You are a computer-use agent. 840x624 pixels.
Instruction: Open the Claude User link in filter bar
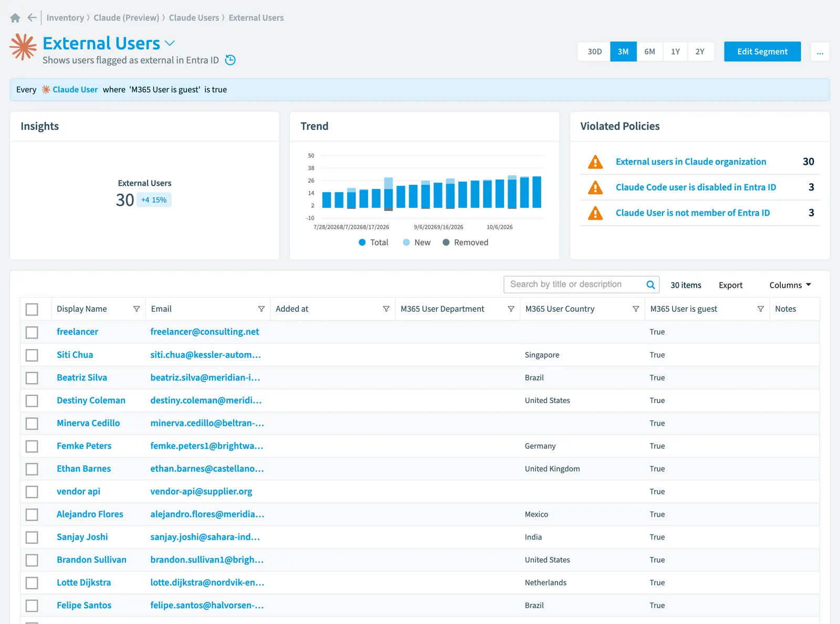coord(75,90)
